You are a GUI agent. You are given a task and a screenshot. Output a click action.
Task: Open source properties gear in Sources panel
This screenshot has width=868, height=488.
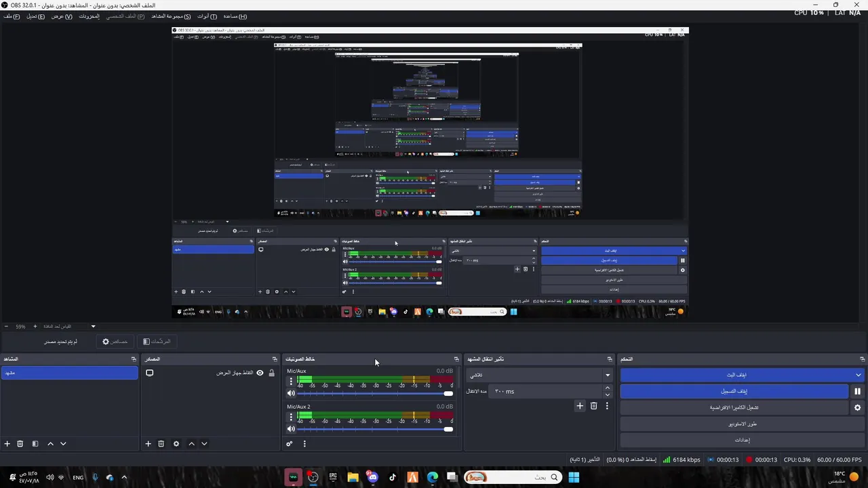click(x=176, y=444)
